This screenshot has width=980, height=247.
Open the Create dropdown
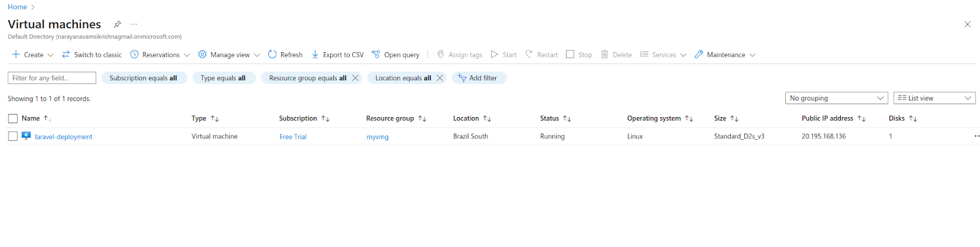(x=33, y=55)
